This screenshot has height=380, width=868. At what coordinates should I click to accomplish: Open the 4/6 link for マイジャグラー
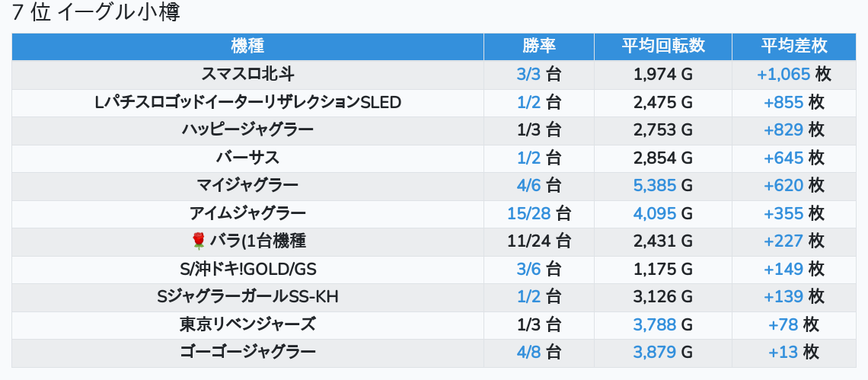(x=528, y=185)
